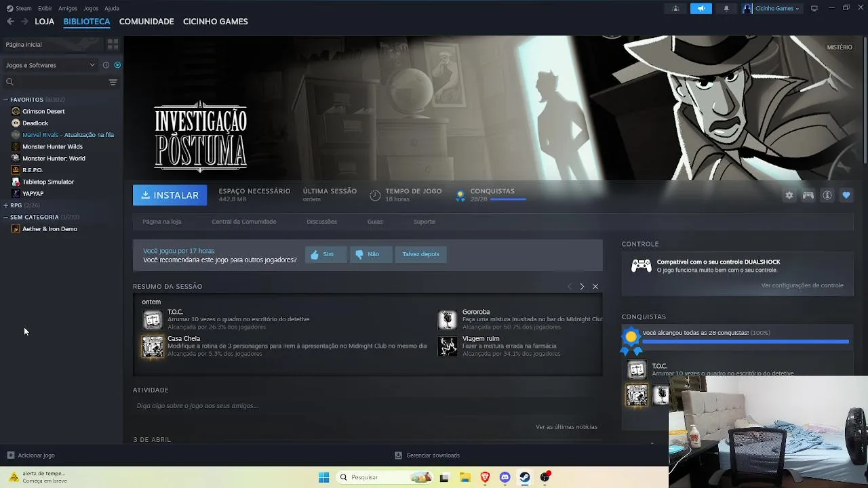The image size is (868, 488).
Task: Click Talvez depois button
Action: [420, 254]
